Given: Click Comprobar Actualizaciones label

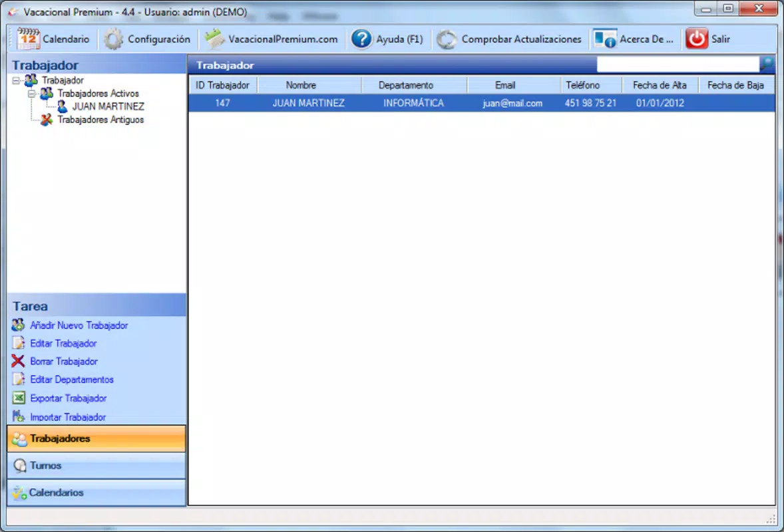Looking at the screenshot, I should (x=522, y=39).
